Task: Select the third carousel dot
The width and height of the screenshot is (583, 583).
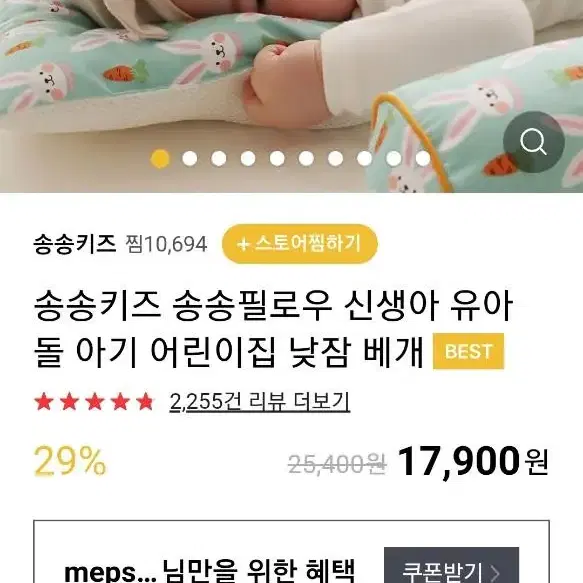Action: click(x=219, y=159)
